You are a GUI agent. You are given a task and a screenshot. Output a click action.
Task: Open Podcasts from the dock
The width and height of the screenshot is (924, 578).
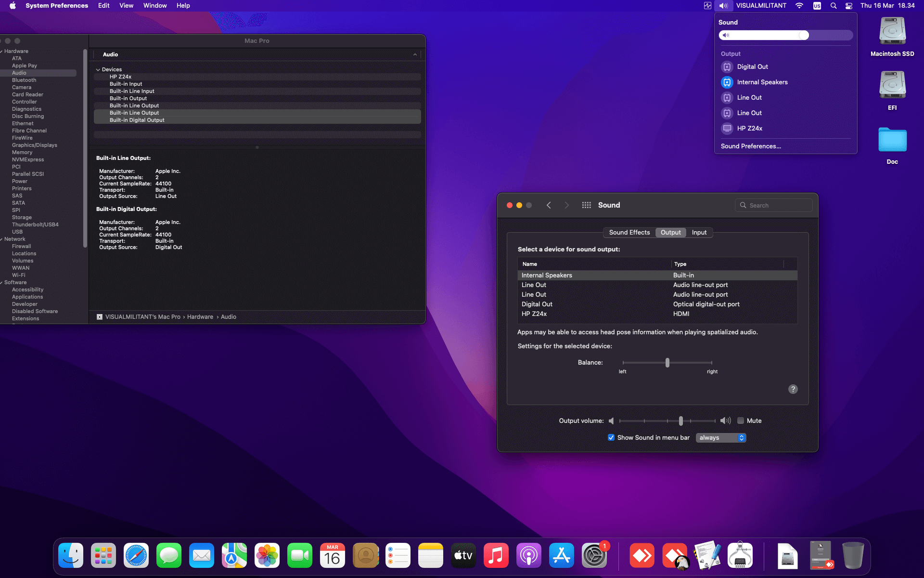point(528,556)
